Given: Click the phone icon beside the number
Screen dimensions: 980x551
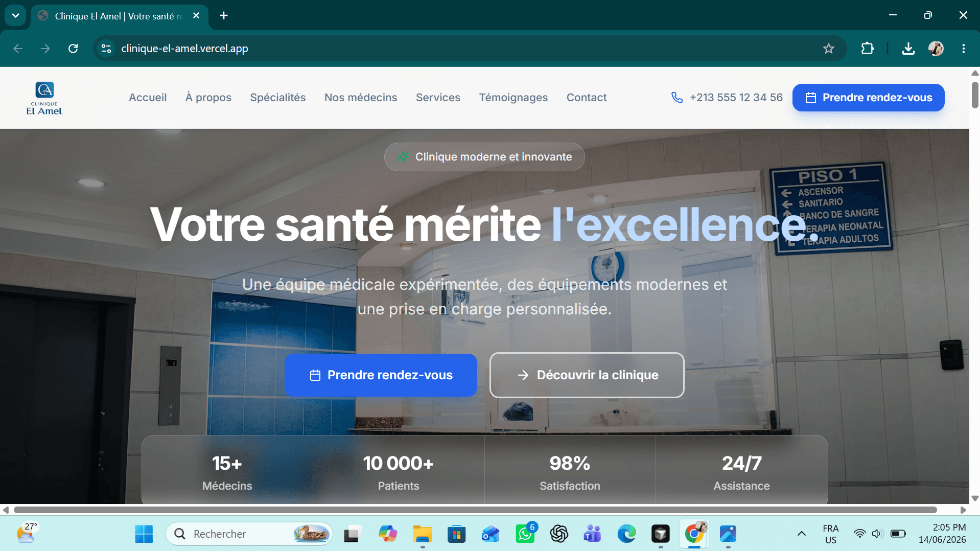Looking at the screenshot, I should pyautogui.click(x=676, y=98).
